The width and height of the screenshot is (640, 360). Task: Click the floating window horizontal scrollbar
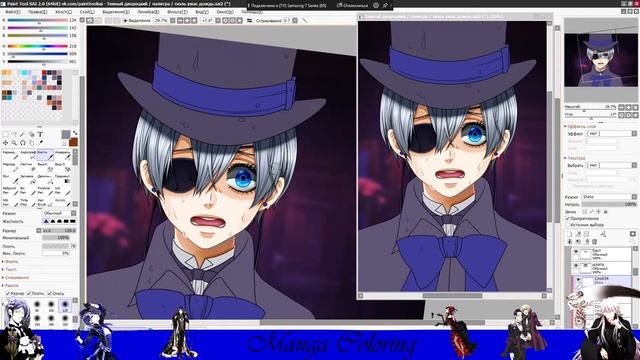coord(452,296)
